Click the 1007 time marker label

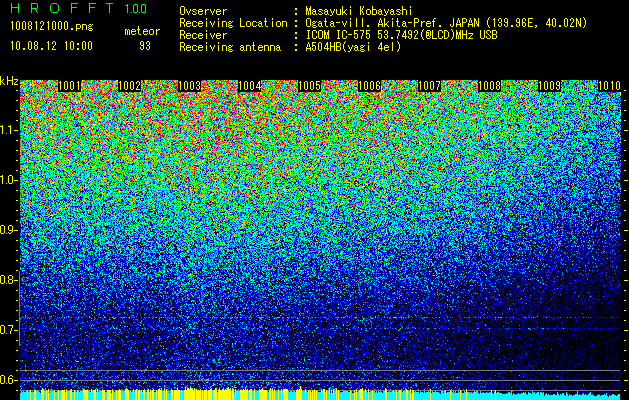[430, 86]
